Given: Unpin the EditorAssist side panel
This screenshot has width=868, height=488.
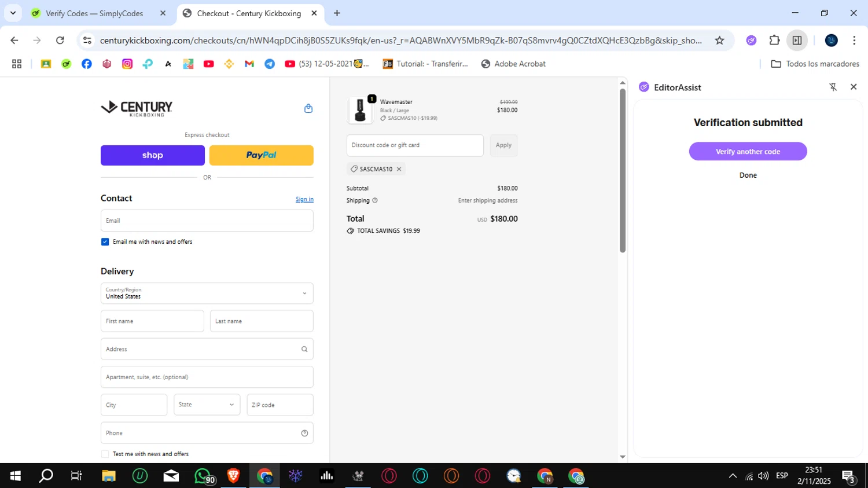Looking at the screenshot, I should pyautogui.click(x=833, y=87).
